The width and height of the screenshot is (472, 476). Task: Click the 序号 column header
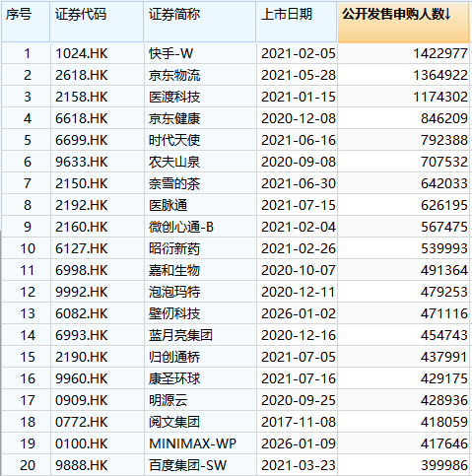pyautogui.click(x=26, y=22)
